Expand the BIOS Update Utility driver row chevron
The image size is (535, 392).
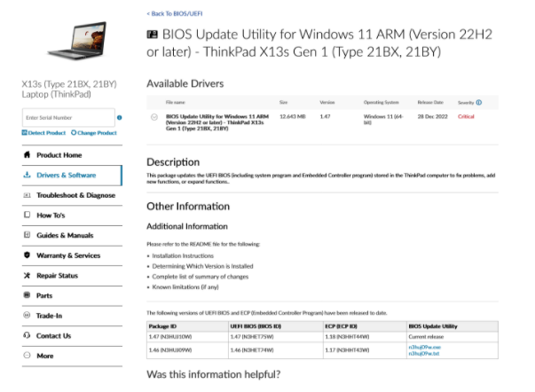pyautogui.click(x=154, y=117)
